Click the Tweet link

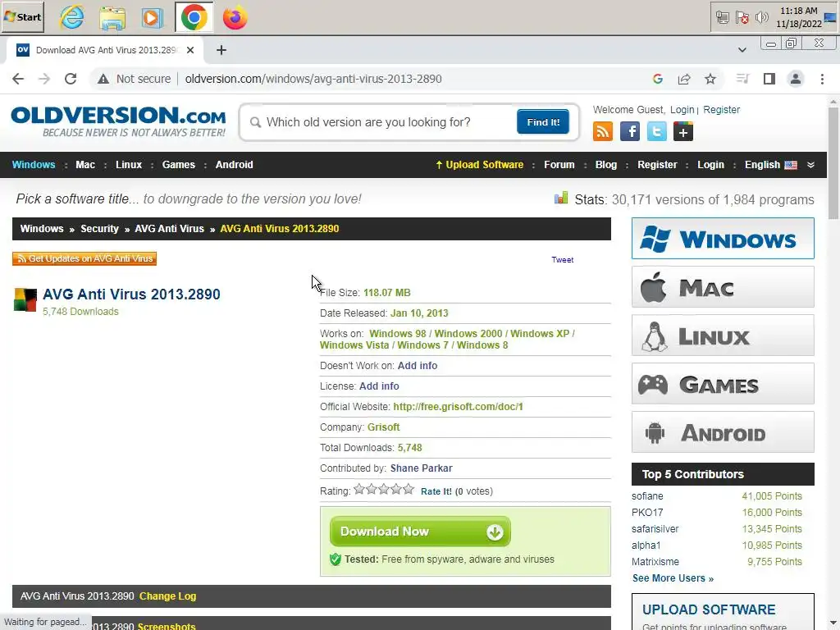[563, 260]
